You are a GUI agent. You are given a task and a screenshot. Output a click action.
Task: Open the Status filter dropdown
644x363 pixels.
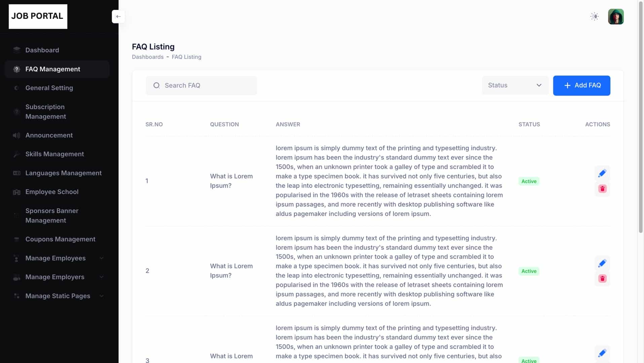click(515, 85)
